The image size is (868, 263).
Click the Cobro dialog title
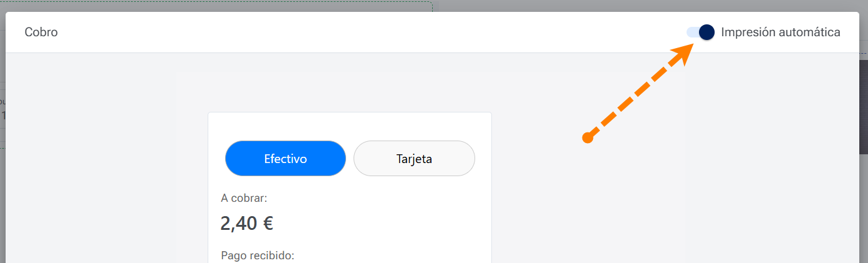[41, 32]
